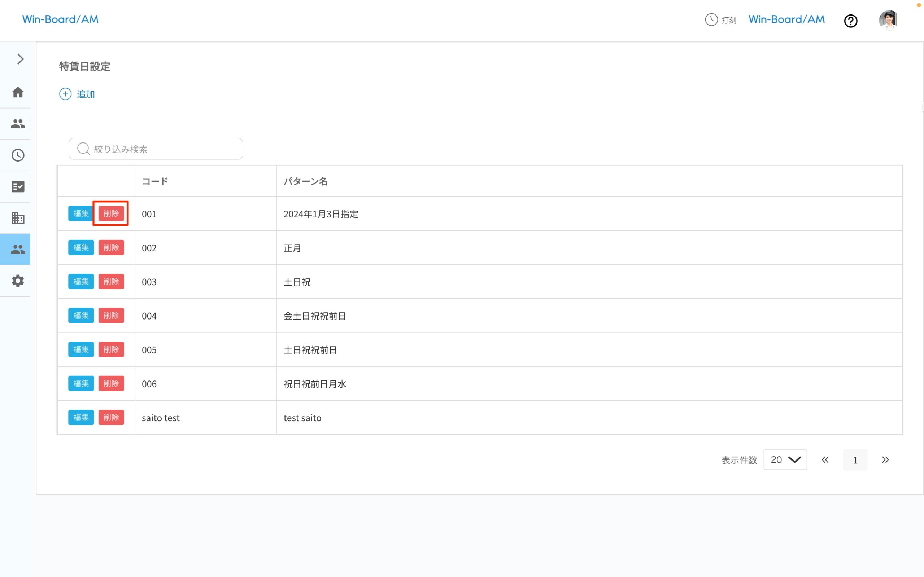Delete the 正月 pattern with its 削除 button
The height and width of the screenshot is (577, 924).
(x=111, y=247)
